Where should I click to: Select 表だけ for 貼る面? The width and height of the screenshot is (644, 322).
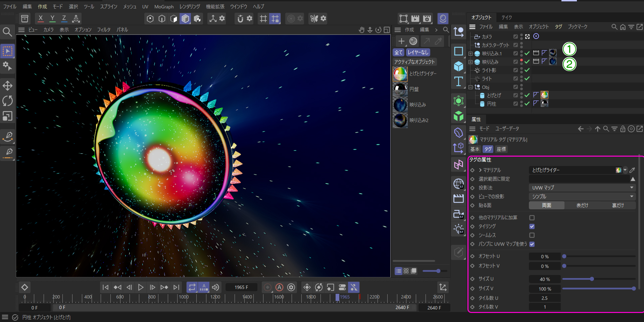point(582,205)
